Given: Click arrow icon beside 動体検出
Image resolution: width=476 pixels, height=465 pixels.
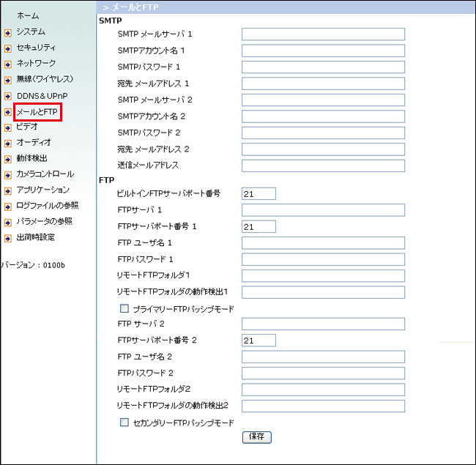Looking at the screenshot, I should [x=8, y=160].
